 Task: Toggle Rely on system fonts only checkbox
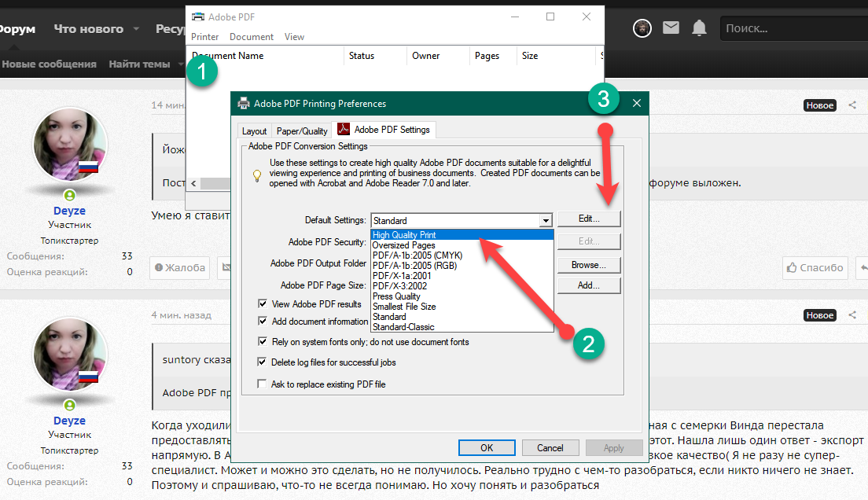(x=263, y=342)
